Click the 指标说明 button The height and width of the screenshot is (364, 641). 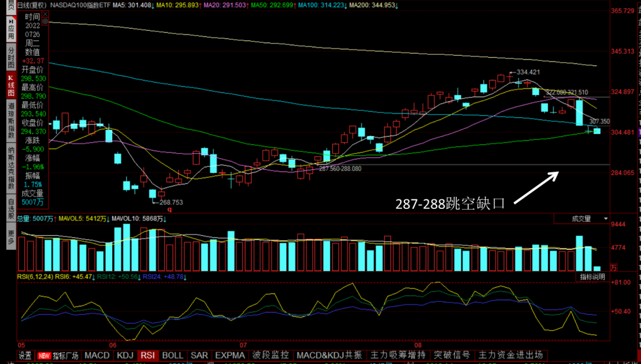coord(592,277)
